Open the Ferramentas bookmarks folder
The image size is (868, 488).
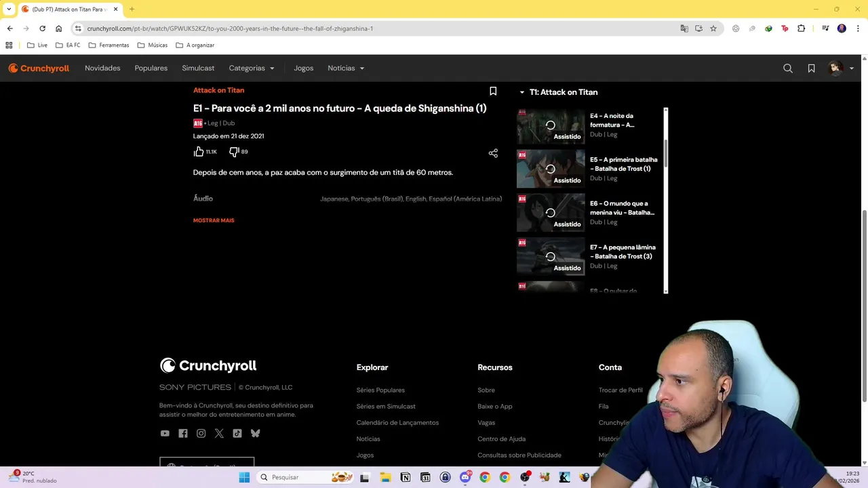(x=108, y=45)
